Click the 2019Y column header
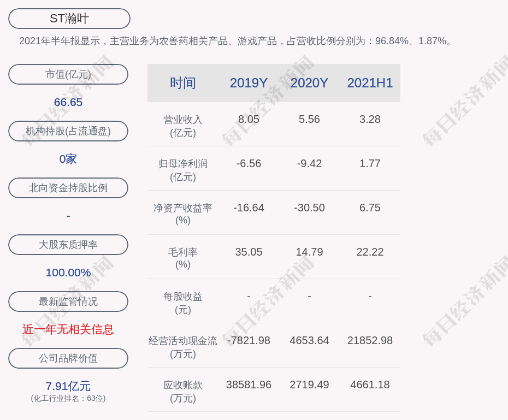508x420 pixels. [249, 83]
